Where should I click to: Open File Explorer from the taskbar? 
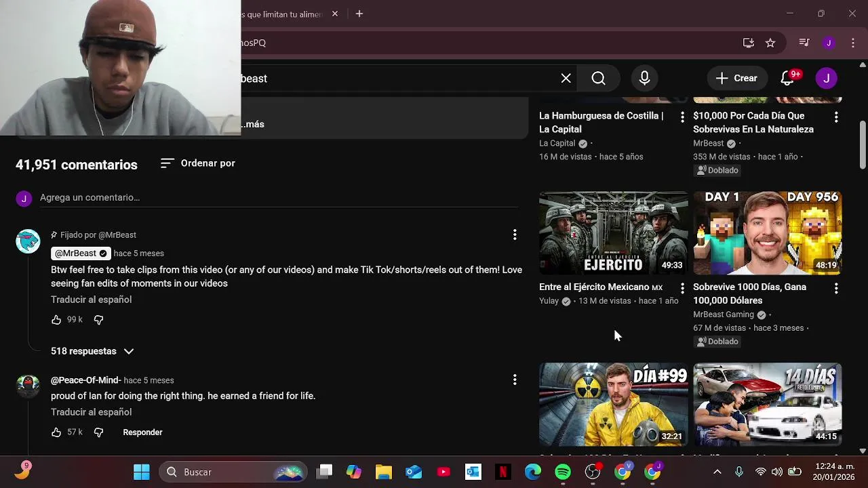click(x=384, y=472)
